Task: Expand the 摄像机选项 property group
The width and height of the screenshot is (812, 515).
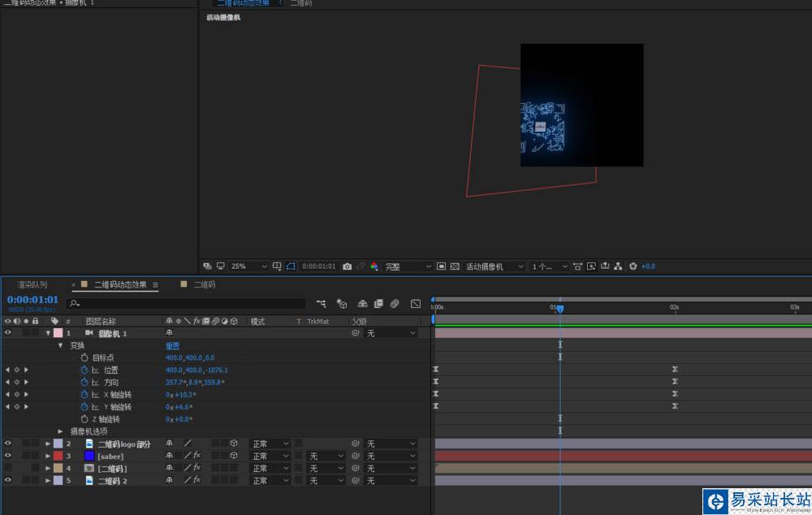Action: tap(60, 431)
